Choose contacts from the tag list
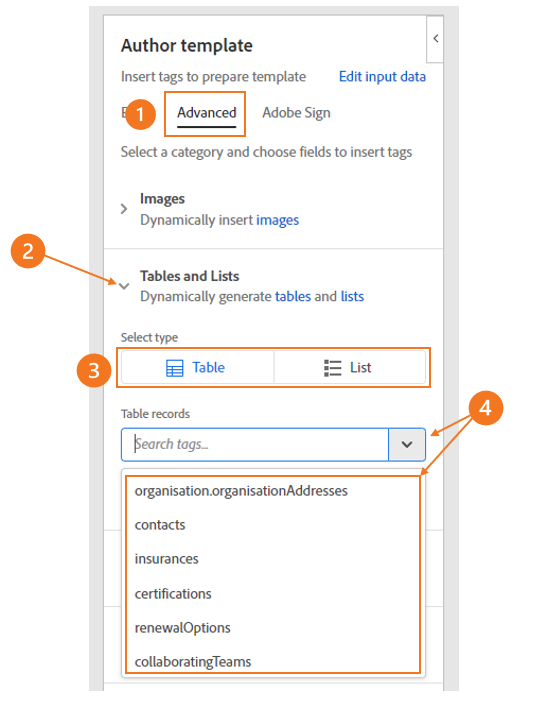Image resolution: width=556 pixels, height=703 pixels. click(x=273, y=525)
